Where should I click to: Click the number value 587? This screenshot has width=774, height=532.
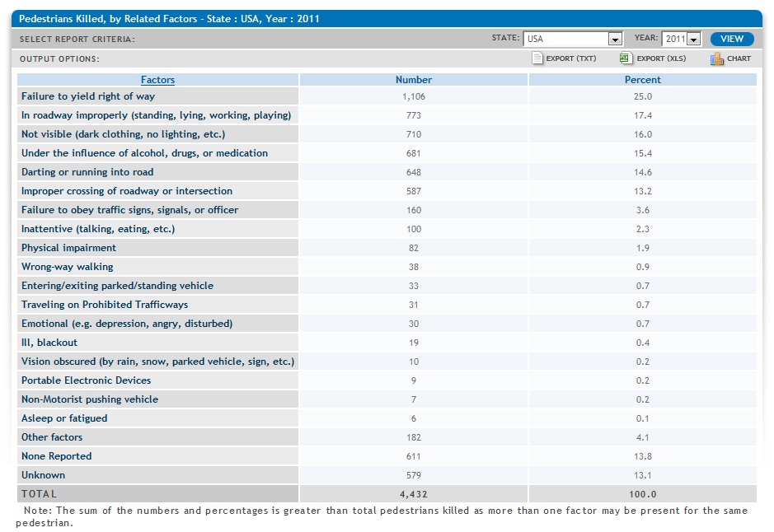[x=414, y=191]
